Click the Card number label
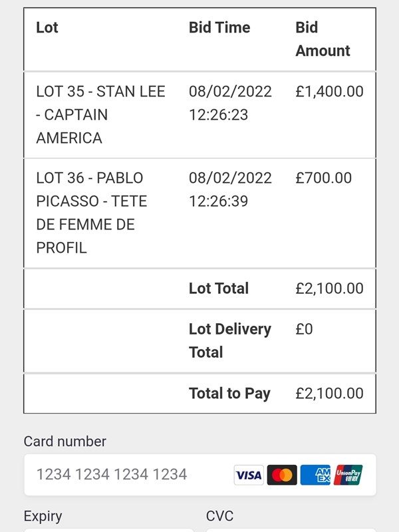The image size is (399, 532). point(65,442)
